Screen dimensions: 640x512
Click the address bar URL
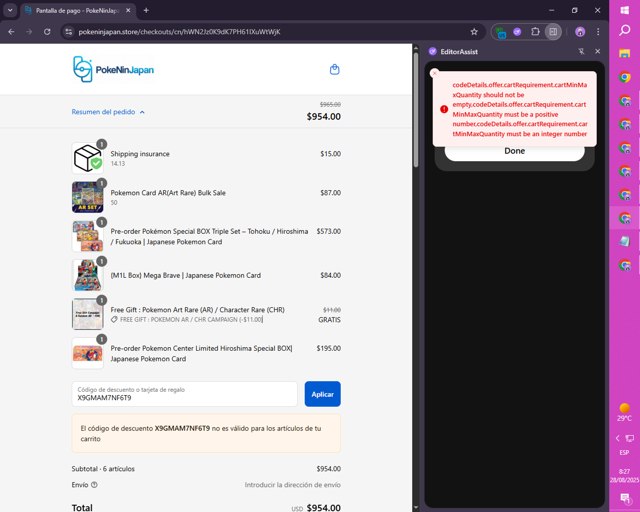click(179, 32)
